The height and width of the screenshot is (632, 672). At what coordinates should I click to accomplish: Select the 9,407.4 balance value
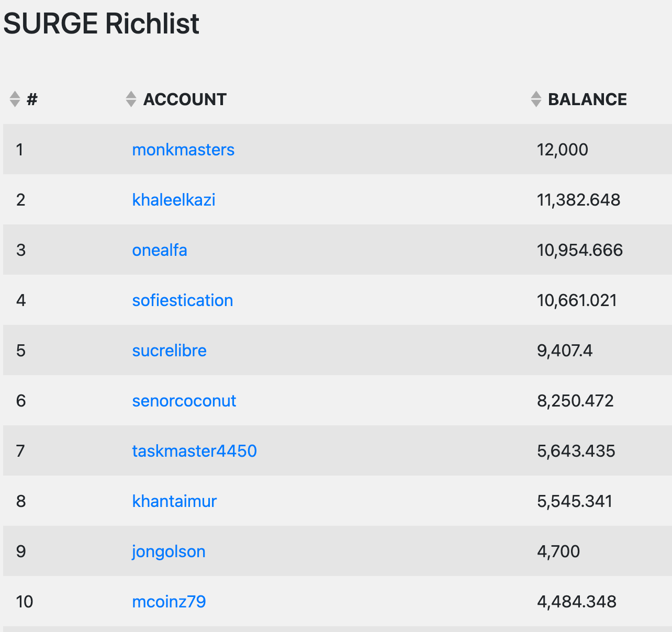[x=565, y=351]
